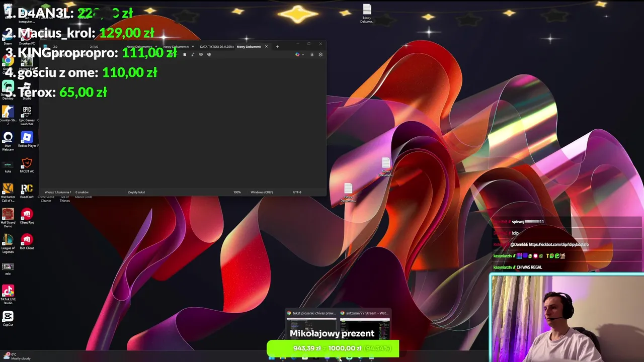Select Iriun Webcam desktop icon
This screenshot has width=644, height=362.
(8, 141)
